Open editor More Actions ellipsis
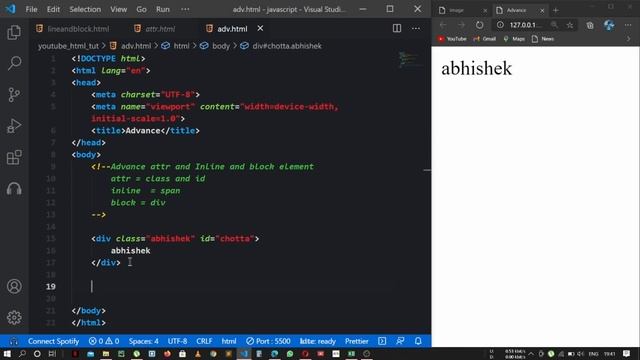 point(416,28)
